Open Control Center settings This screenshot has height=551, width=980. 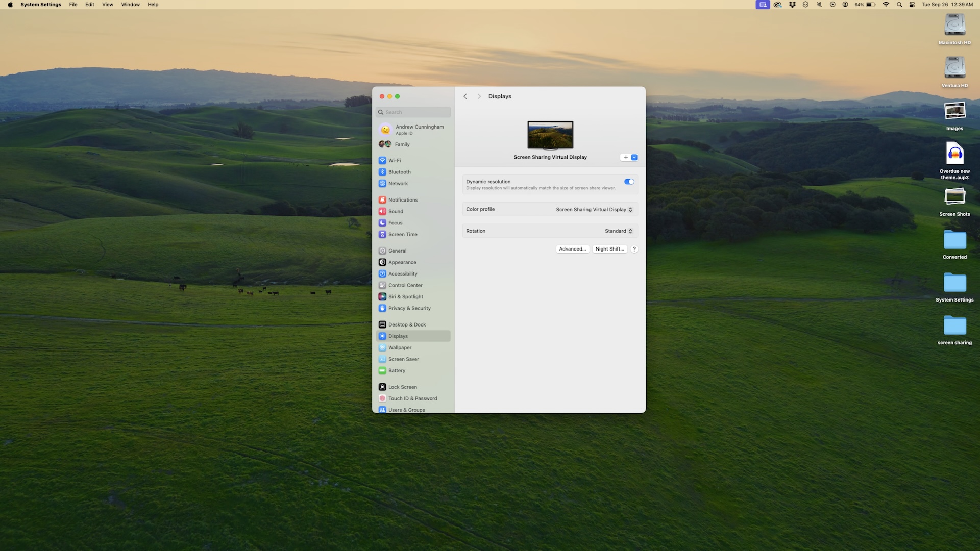[x=405, y=285]
